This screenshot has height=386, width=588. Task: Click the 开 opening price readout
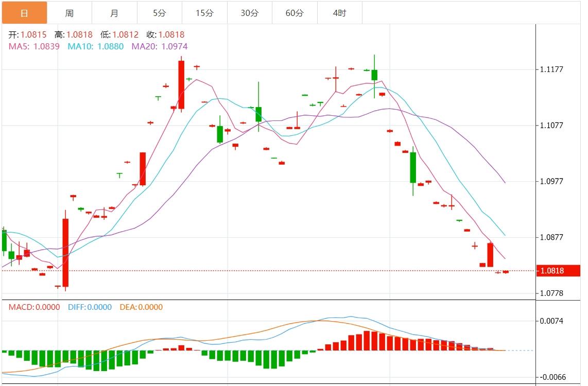[x=27, y=35]
